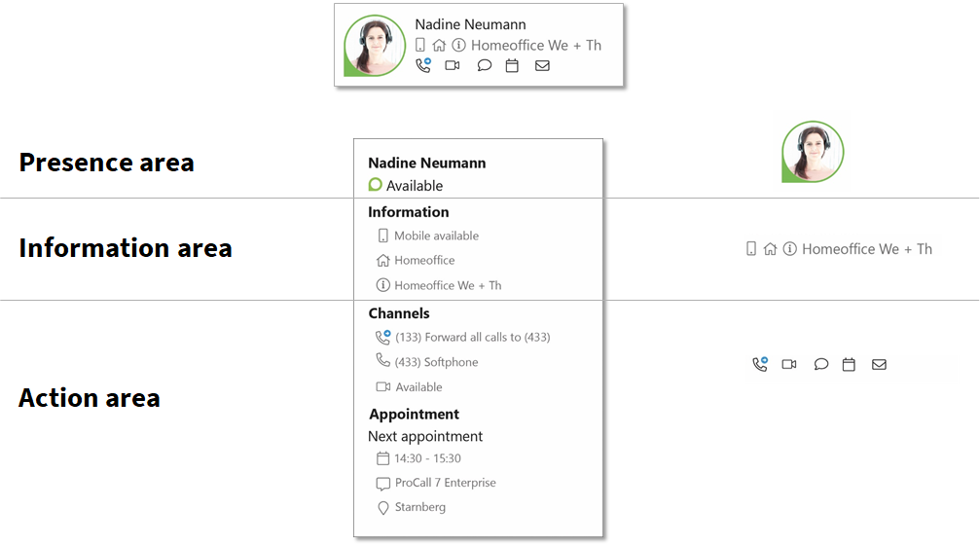Click calendar icon in right-side action row
The width and height of the screenshot is (980, 546).
[849, 364]
